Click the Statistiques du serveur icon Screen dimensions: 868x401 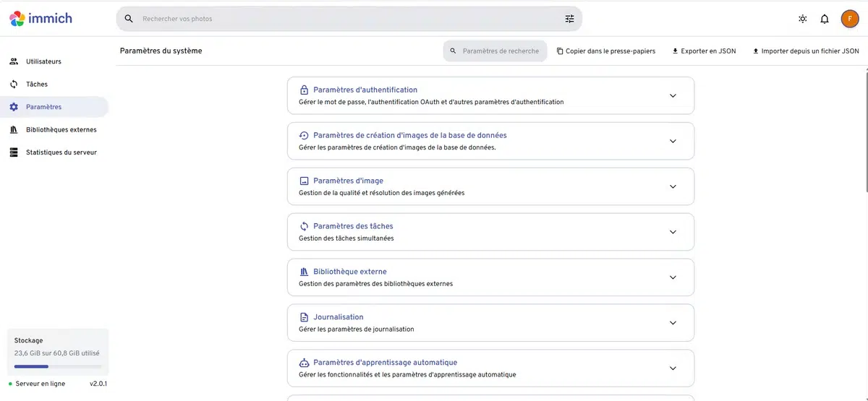coord(14,152)
